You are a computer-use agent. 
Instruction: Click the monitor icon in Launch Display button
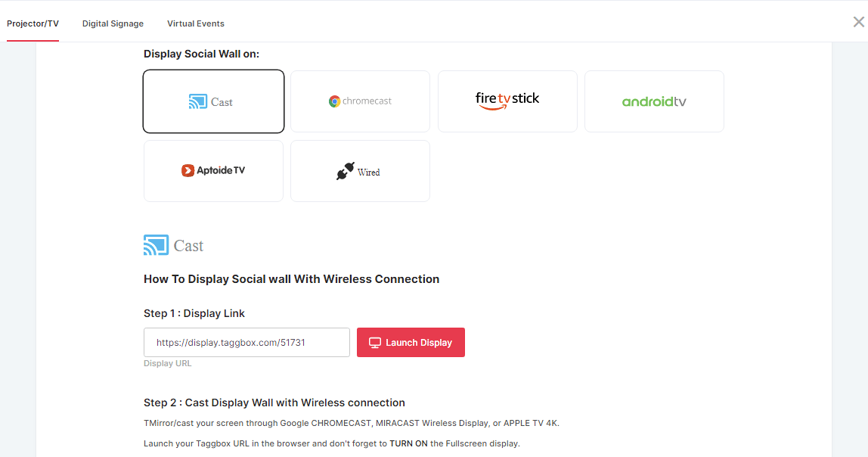[x=374, y=343]
